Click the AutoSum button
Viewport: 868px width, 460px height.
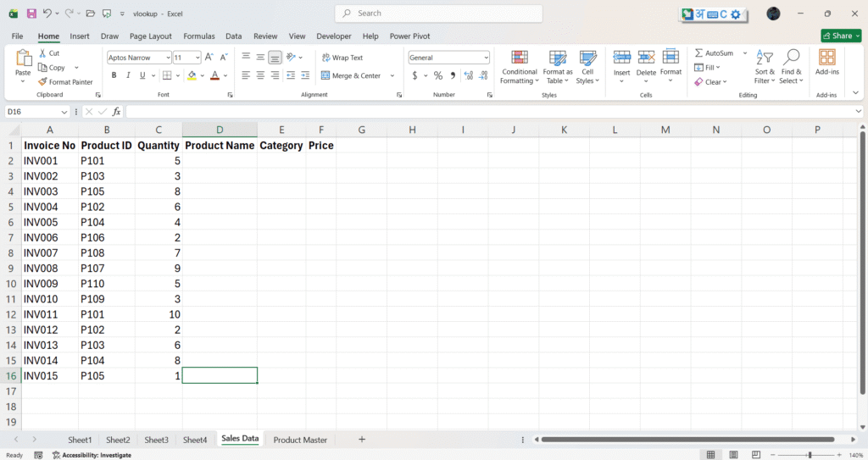pyautogui.click(x=715, y=53)
